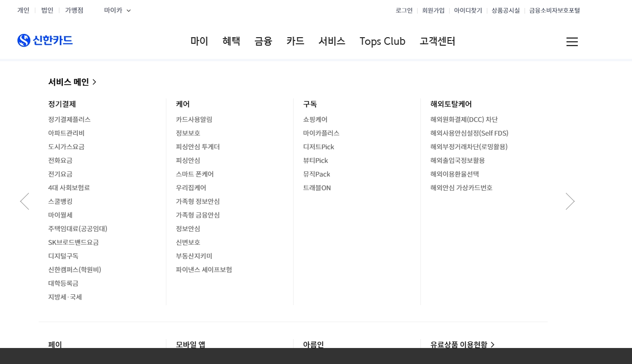Open SK브로드밴드요금
Screen dimensions: 632x364
pos(74,243)
